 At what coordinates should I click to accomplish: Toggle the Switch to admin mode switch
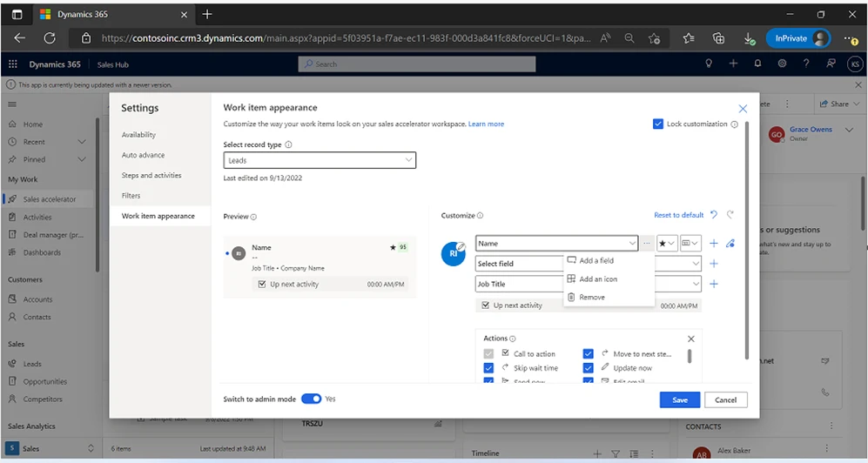click(311, 399)
